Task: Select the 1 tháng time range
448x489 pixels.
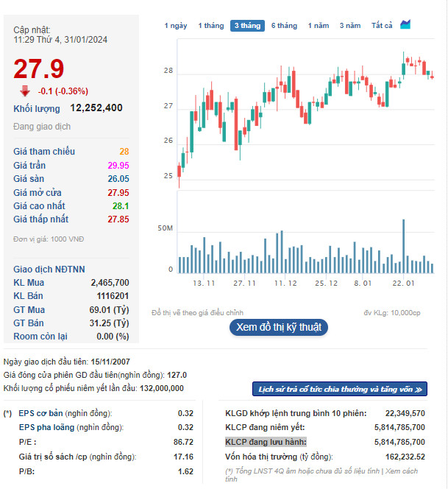Action: [x=211, y=26]
